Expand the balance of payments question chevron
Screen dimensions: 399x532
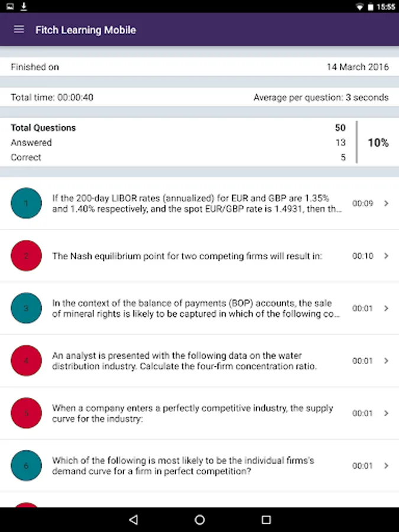click(386, 308)
